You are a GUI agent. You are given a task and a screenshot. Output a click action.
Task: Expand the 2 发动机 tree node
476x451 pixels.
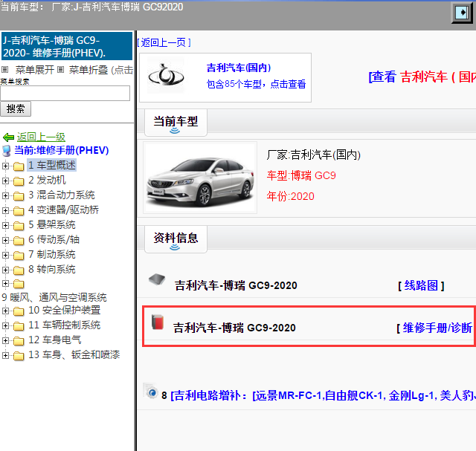click(5, 181)
